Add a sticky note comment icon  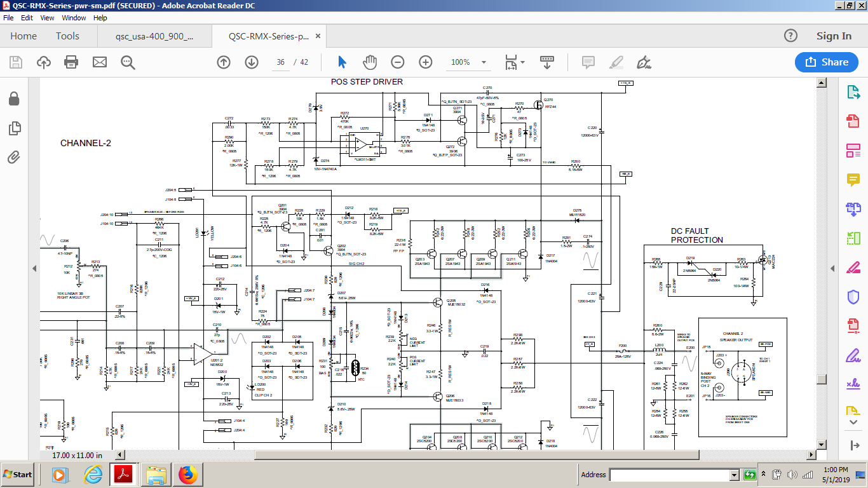pyautogui.click(x=588, y=62)
